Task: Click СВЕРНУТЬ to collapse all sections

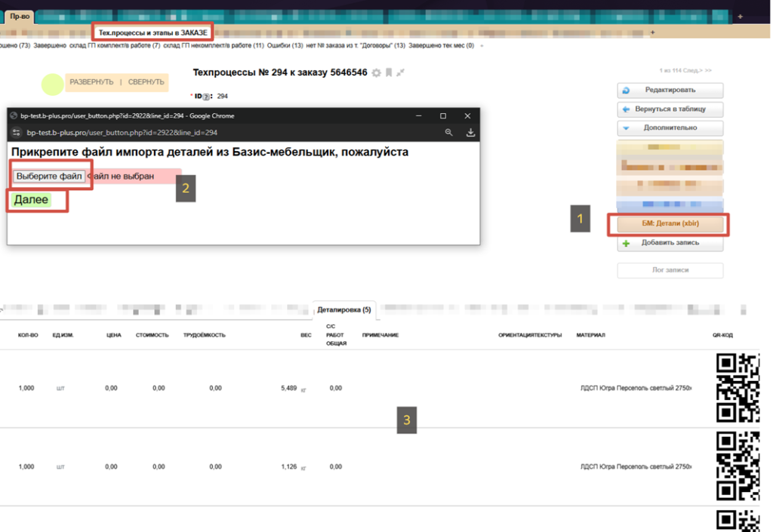Action: point(146,81)
